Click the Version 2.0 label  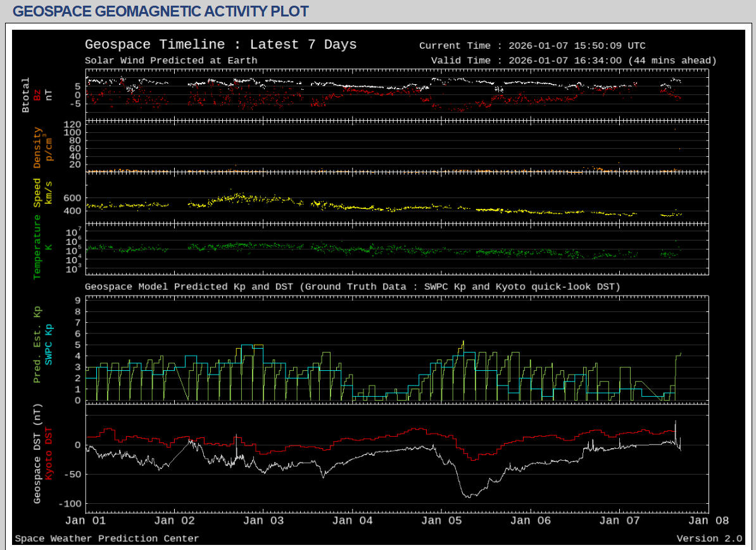(x=709, y=539)
